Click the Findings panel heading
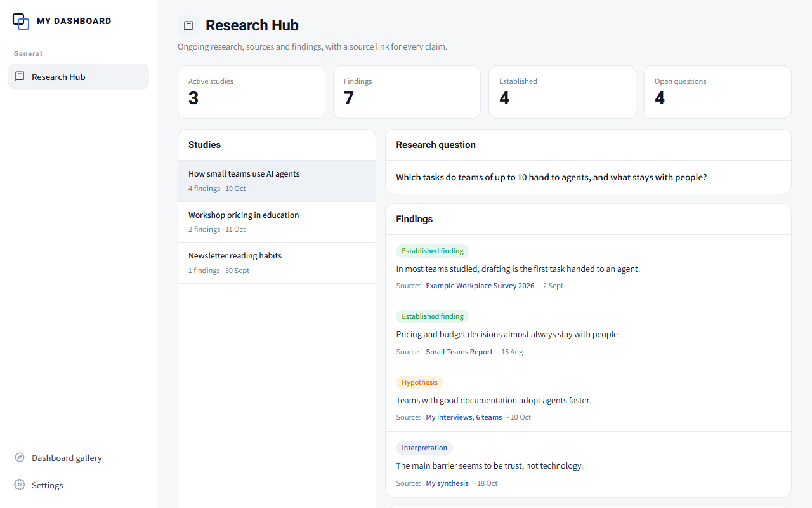812x508 pixels. point(414,219)
